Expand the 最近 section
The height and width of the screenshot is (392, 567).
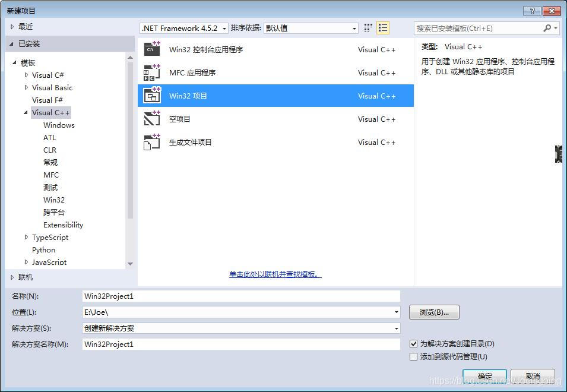pos(12,26)
